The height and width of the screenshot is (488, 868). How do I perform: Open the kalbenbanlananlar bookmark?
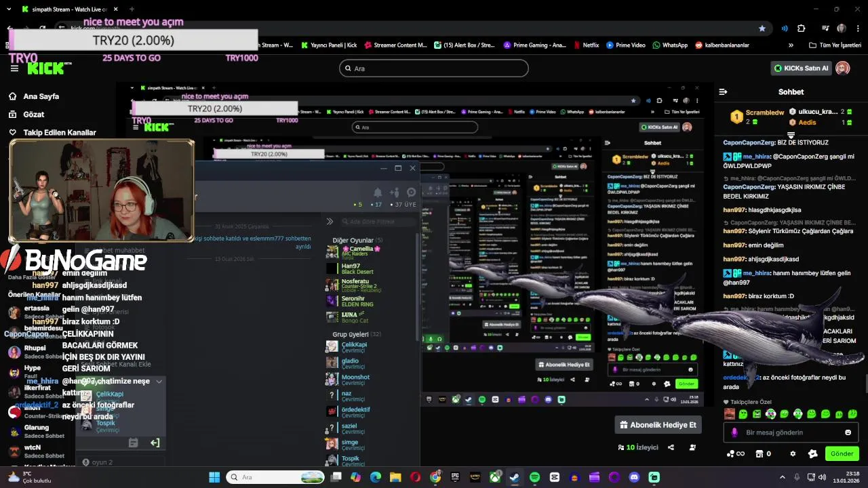pos(722,45)
